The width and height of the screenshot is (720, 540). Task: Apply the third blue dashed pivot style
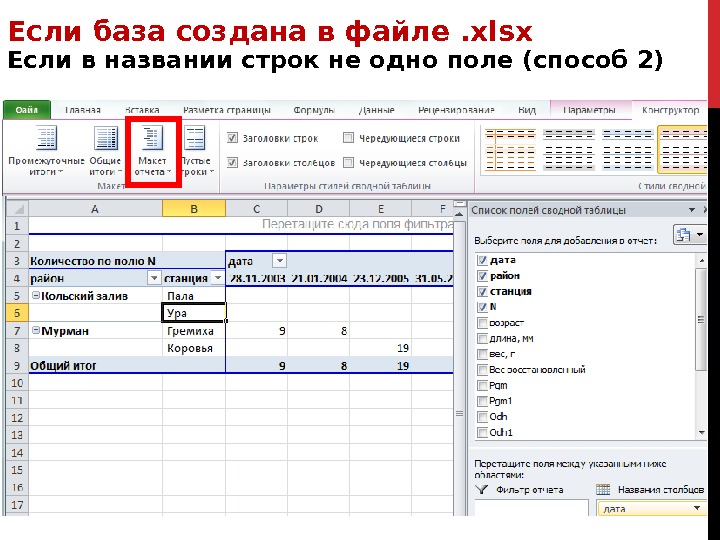(x=627, y=150)
